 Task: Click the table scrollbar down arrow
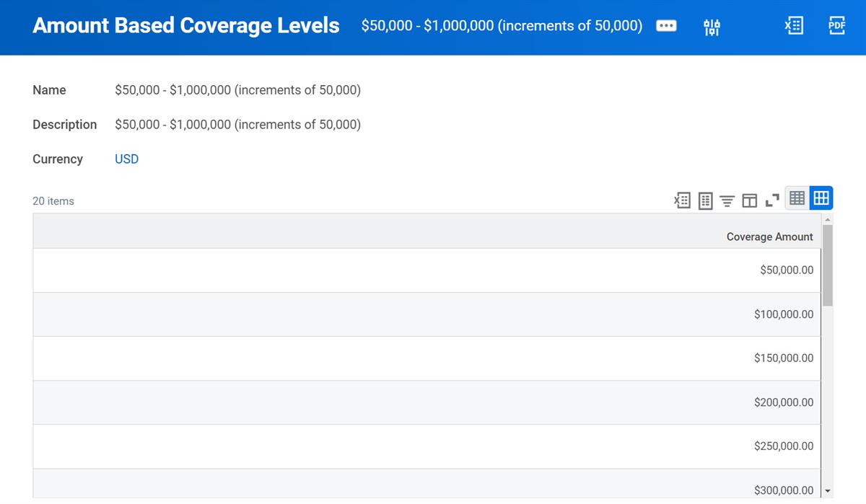coord(828,490)
